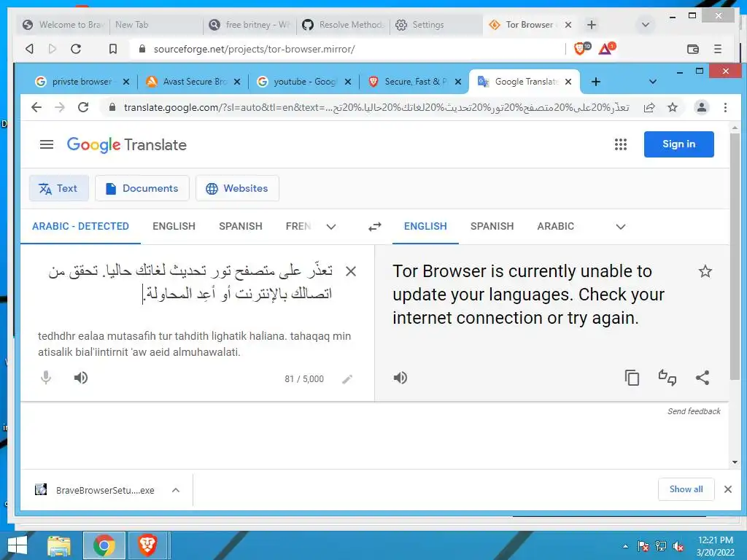747x560 pixels.
Task: Open File Explorer from taskbar
Action: (x=59, y=545)
